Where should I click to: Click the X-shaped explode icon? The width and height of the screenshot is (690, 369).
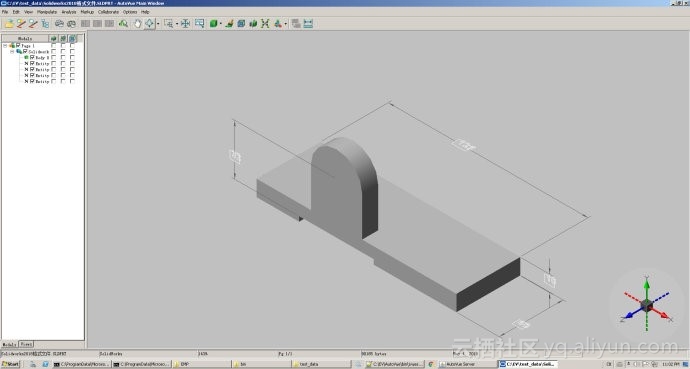[265, 23]
